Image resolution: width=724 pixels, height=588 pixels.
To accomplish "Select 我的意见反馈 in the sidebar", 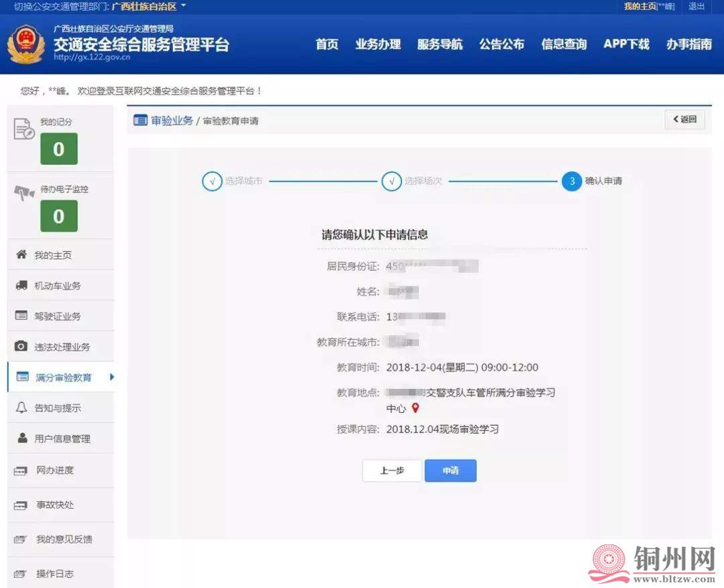I will pos(60,540).
